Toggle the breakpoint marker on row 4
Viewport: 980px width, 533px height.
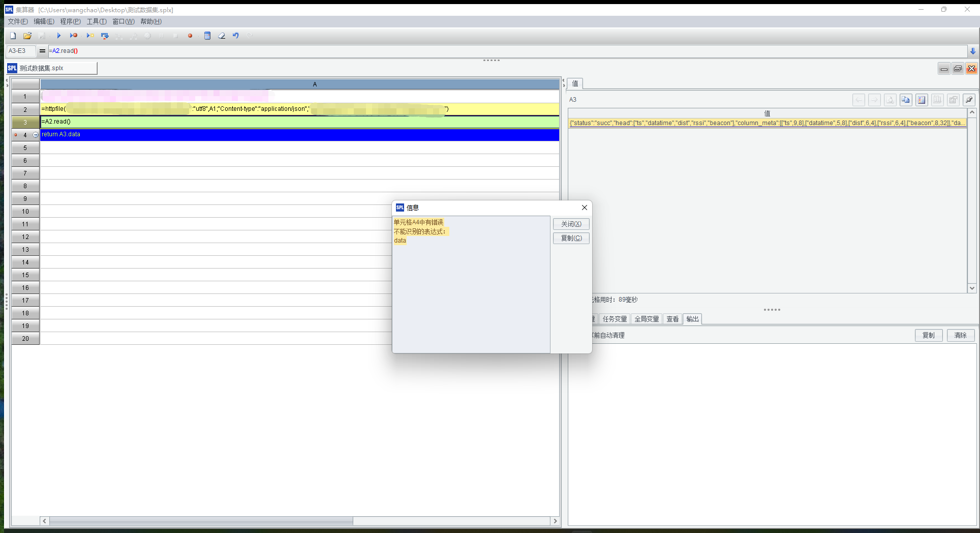tap(15, 135)
